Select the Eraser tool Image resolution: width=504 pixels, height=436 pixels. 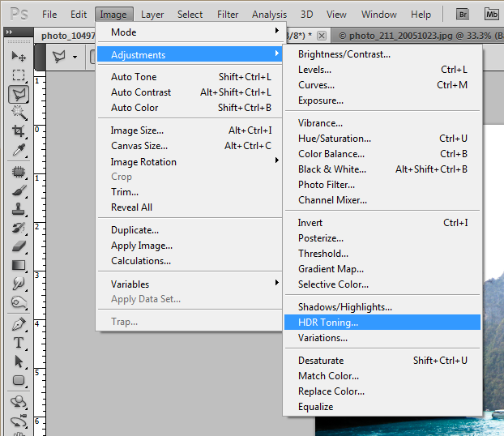coord(19,246)
